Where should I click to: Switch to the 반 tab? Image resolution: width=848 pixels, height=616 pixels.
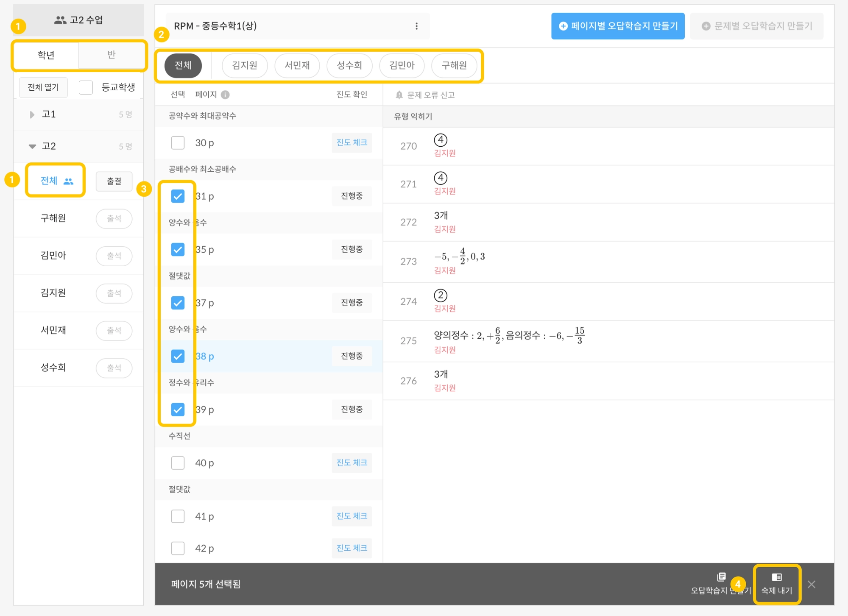click(x=111, y=55)
